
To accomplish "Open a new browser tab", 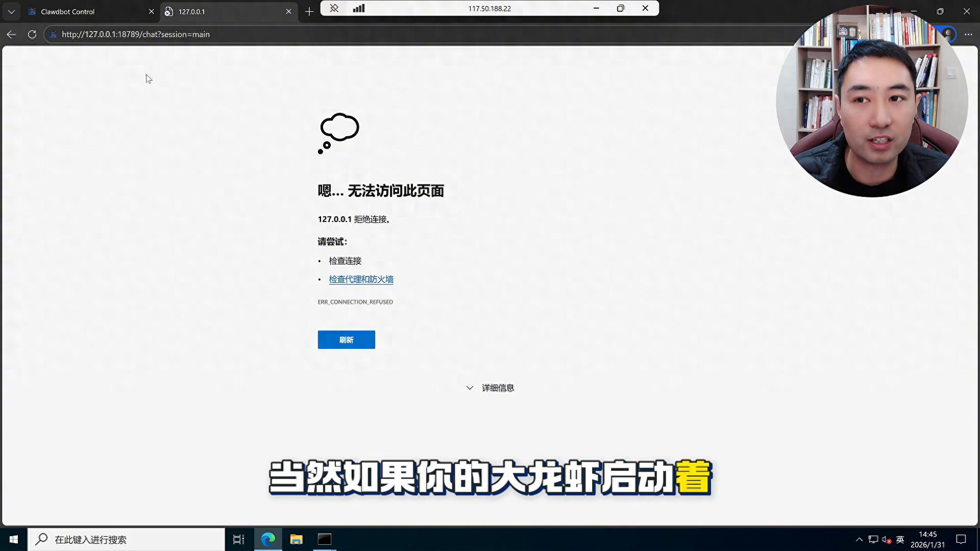I will point(309,11).
